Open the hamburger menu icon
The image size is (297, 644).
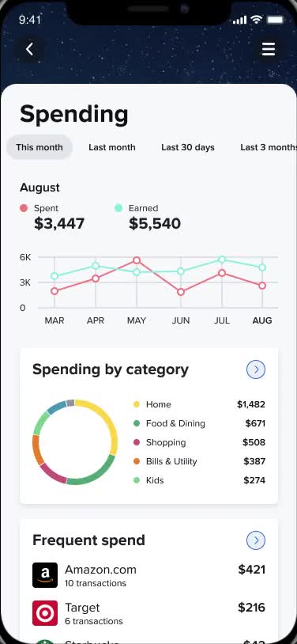269,50
